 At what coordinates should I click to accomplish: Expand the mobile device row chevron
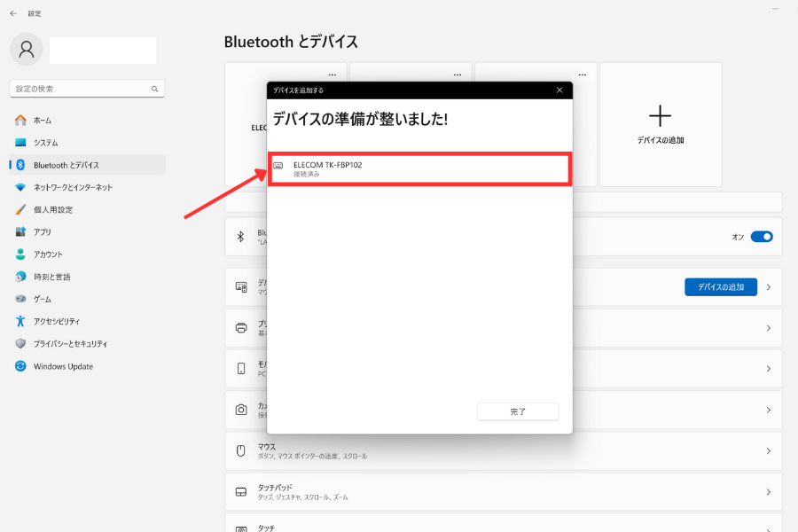click(x=769, y=369)
